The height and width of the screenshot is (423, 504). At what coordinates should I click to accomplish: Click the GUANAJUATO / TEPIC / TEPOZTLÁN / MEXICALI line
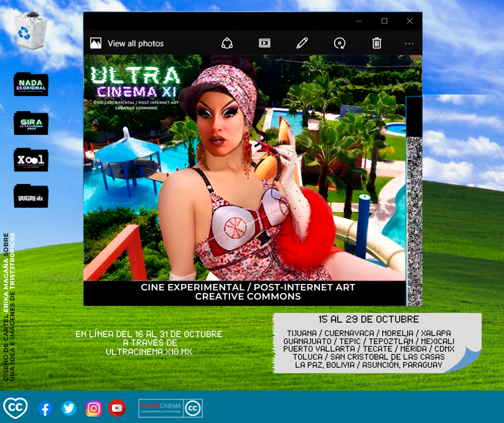(369, 341)
